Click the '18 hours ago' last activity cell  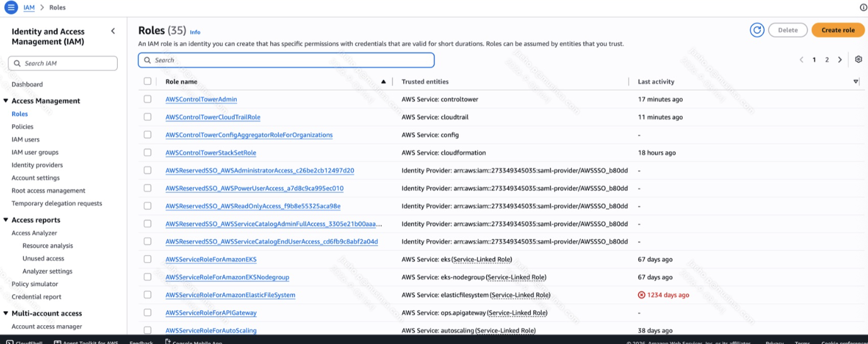click(657, 152)
